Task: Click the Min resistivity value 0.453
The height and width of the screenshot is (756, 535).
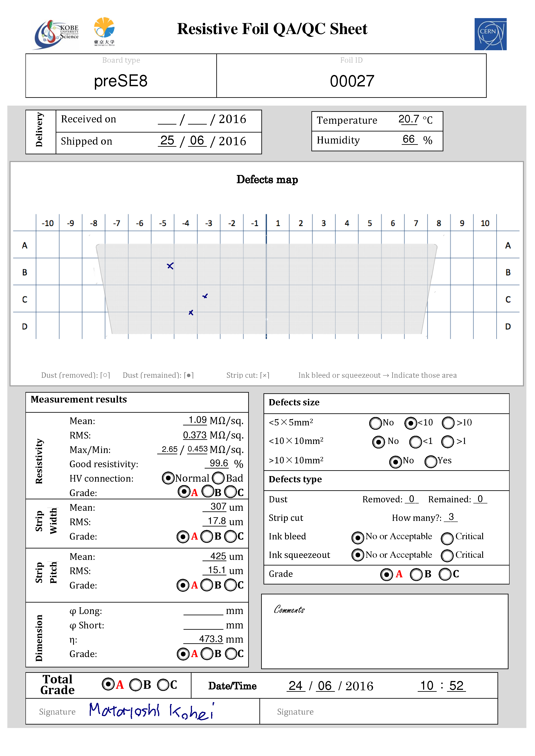Action: coord(197,449)
